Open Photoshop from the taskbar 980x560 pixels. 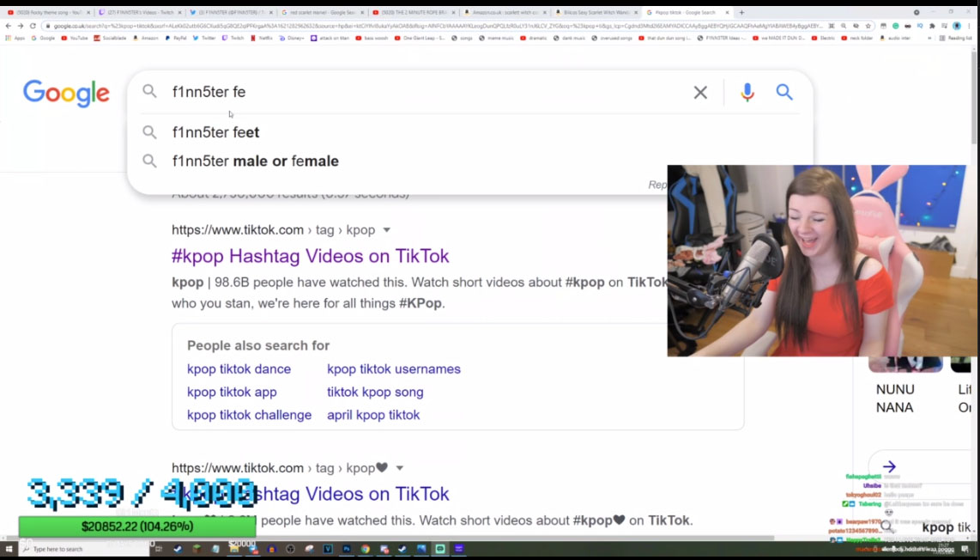point(346,549)
